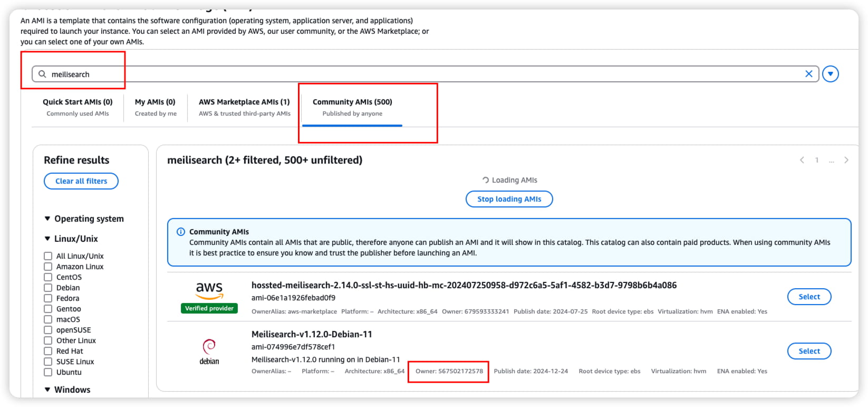Click OwnerAlias: aws-marketplace text
Image resolution: width=868 pixels, height=407 pixels.
coord(294,311)
